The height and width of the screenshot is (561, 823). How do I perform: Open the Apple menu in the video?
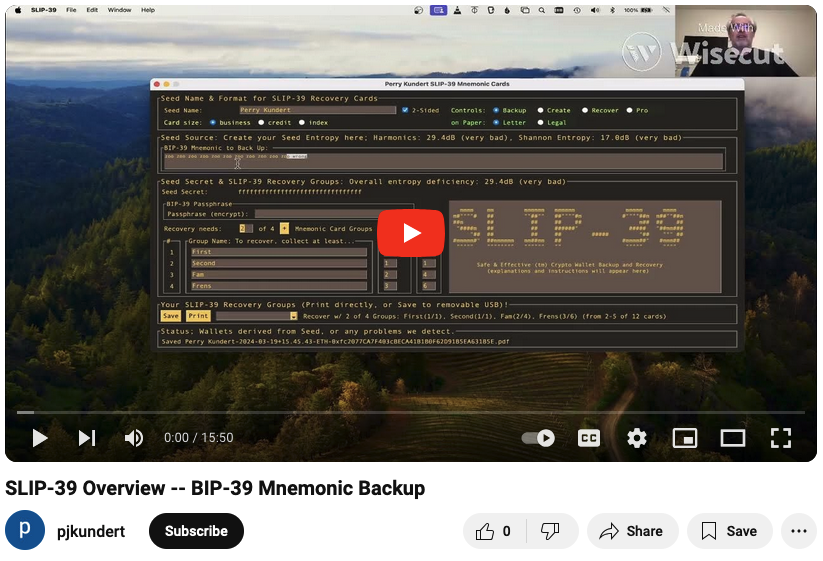[x=18, y=10]
